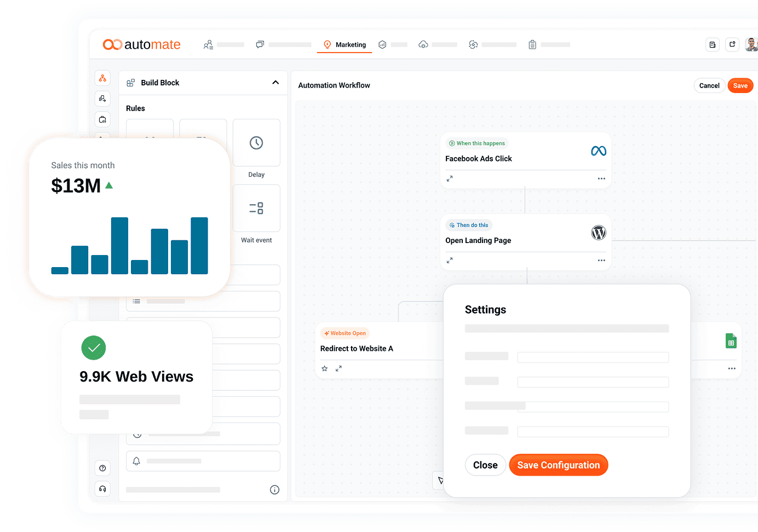758x532 pixels.
Task: Click the headset support icon in sidebar
Action: [102, 489]
